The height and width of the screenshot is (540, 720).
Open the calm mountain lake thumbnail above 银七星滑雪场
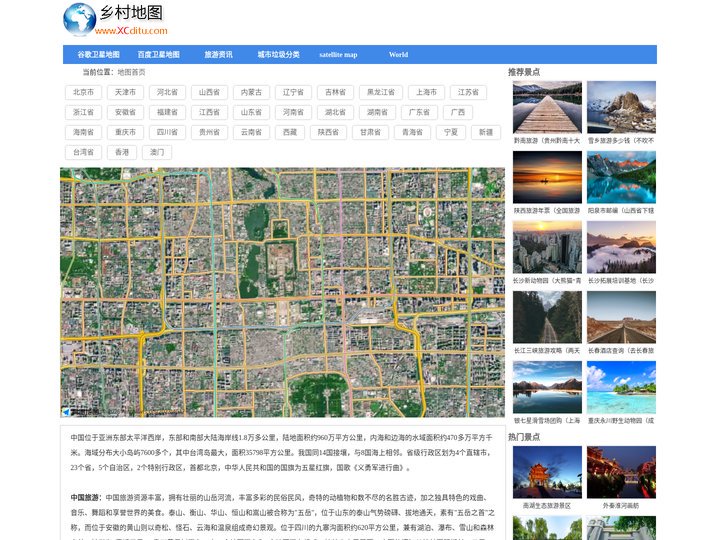click(x=547, y=387)
